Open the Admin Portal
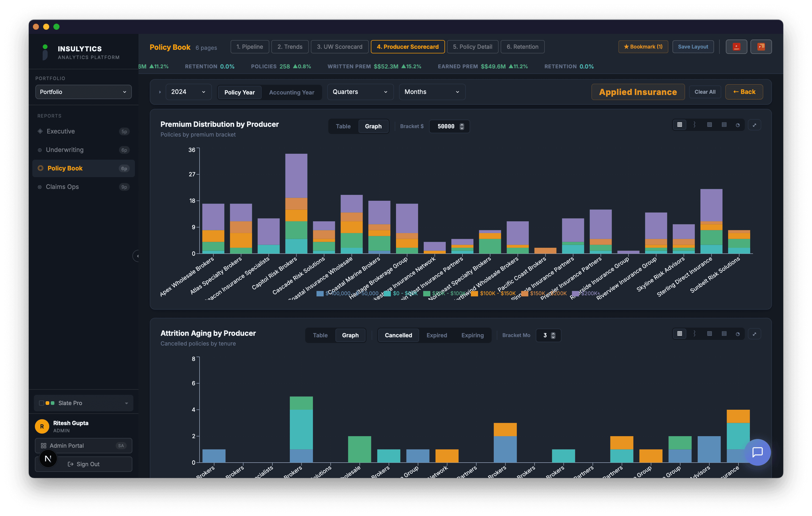The image size is (812, 516). pyautogui.click(x=83, y=445)
